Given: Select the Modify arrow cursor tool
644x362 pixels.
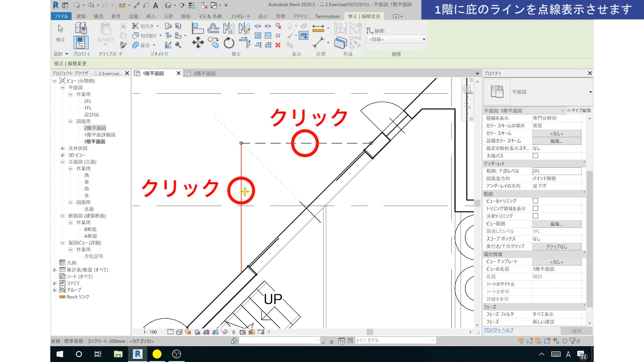Looking at the screenshot, I should (x=61, y=29).
